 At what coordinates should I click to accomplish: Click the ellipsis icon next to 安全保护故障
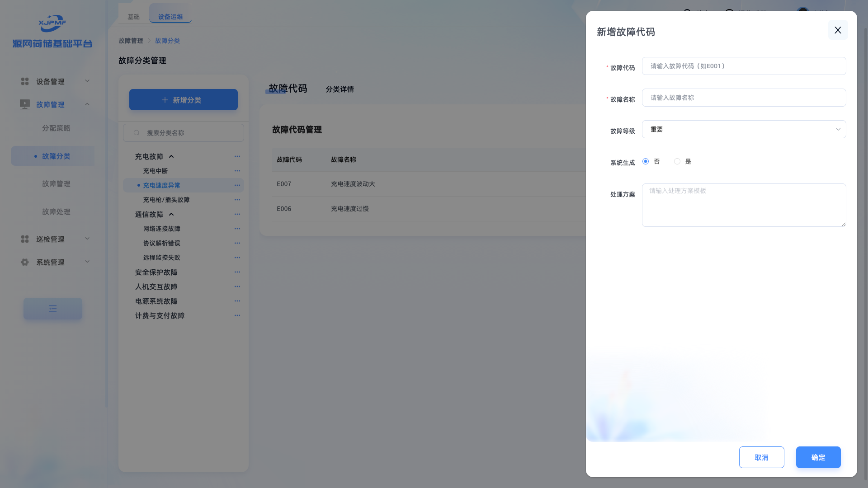click(x=237, y=272)
